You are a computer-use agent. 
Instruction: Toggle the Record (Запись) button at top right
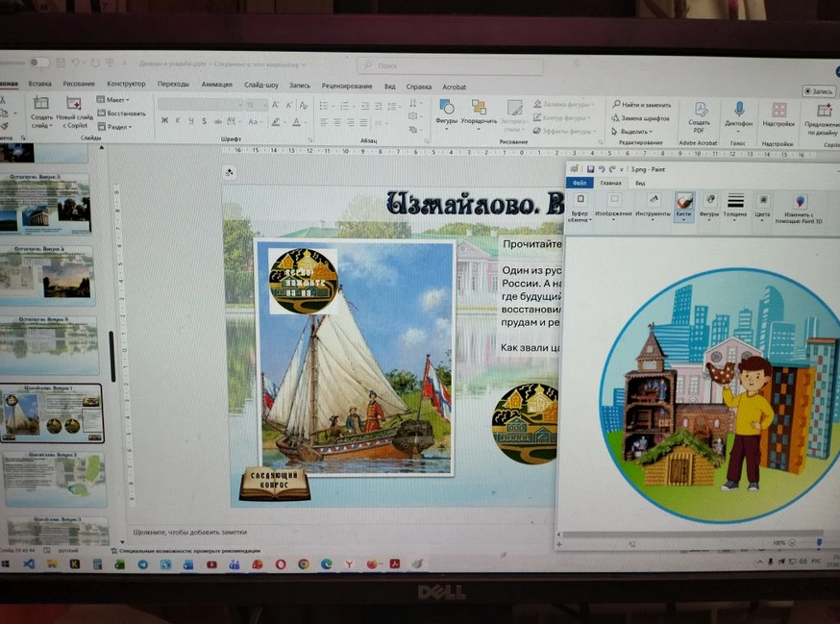[x=819, y=91]
